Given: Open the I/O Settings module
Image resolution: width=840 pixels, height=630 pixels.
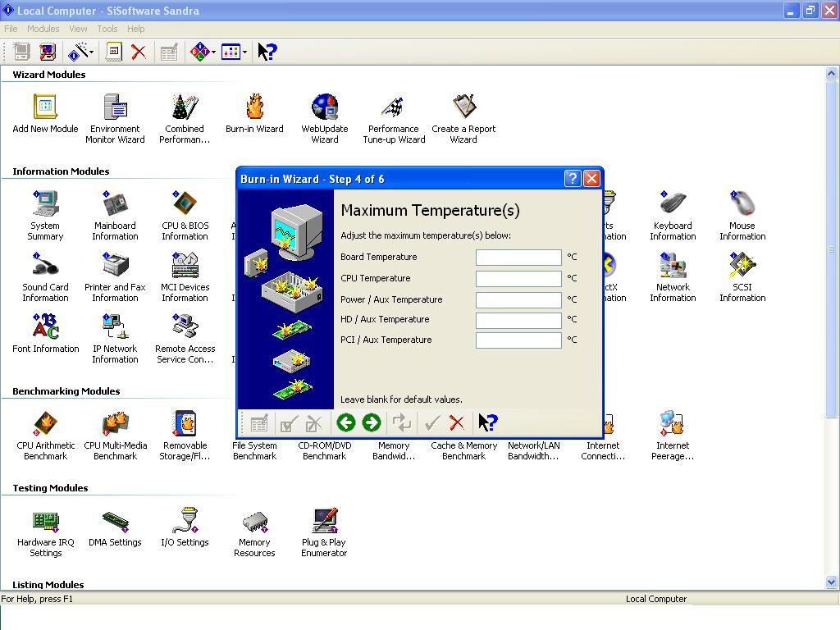Looking at the screenshot, I should click(x=185, y=527).
